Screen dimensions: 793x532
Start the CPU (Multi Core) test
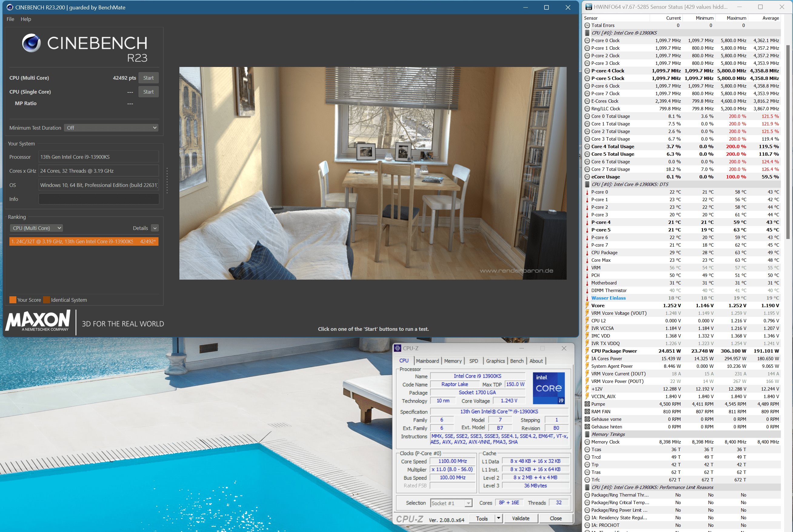tap(148, 78)
